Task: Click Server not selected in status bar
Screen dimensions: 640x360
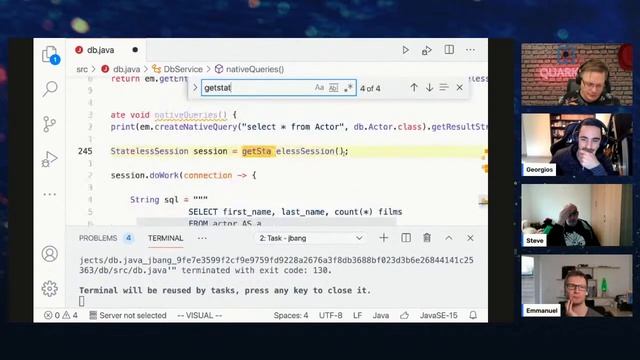Action: click(x=128, y=316)
